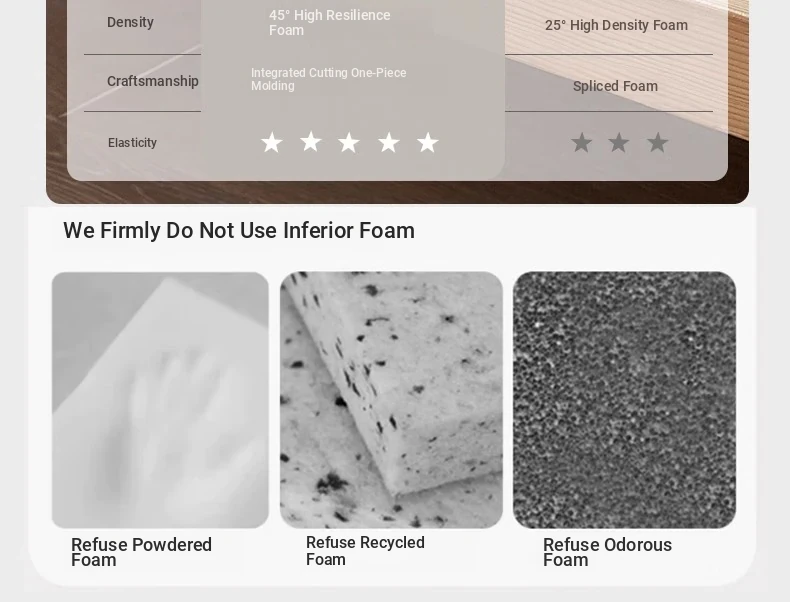790x602 pixels.
Task: Click the second white elasticity star
Action: tap(310, 142)
